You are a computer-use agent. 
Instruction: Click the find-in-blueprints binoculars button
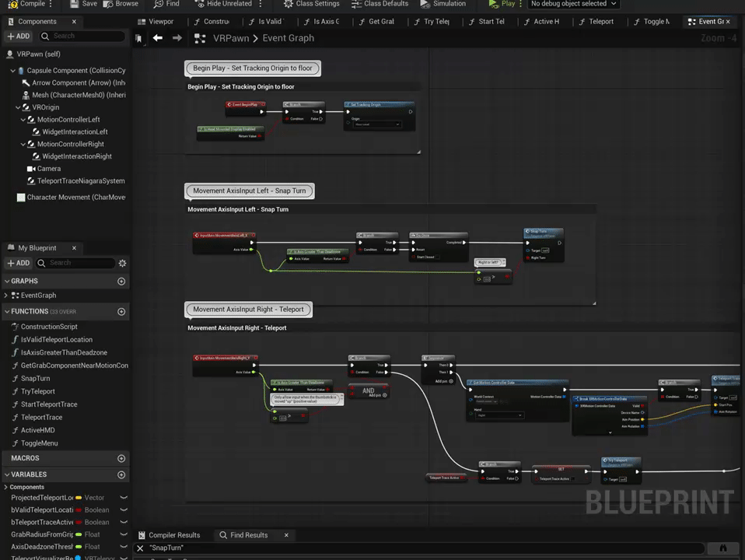click(x=722, y=548)
